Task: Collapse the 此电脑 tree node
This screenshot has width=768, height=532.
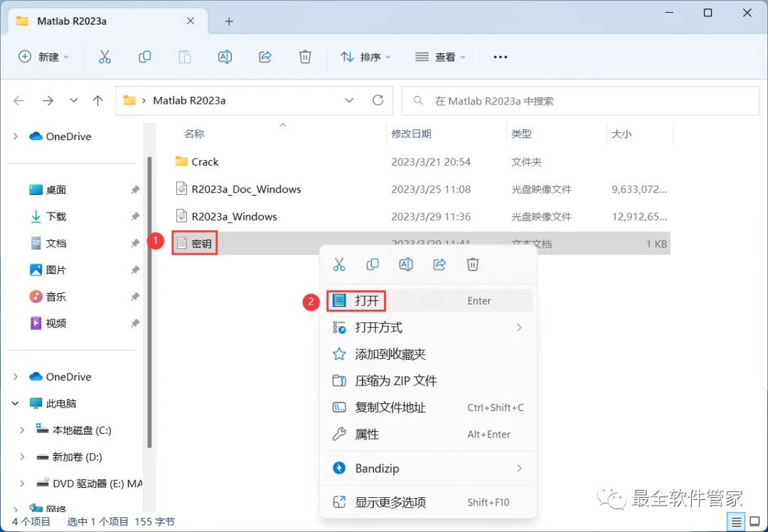Action: point(16,404)
